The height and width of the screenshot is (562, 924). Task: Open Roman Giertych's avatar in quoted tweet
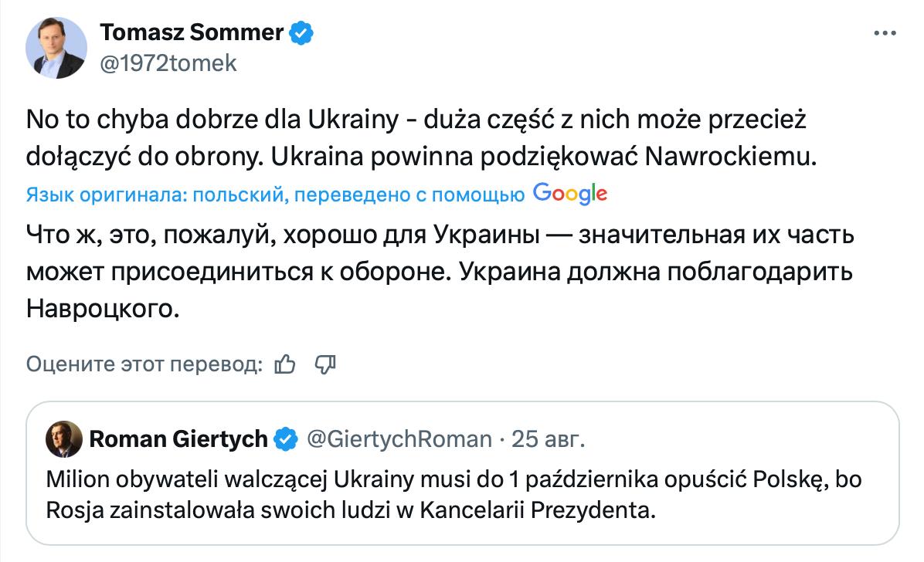tap(63, 439)
